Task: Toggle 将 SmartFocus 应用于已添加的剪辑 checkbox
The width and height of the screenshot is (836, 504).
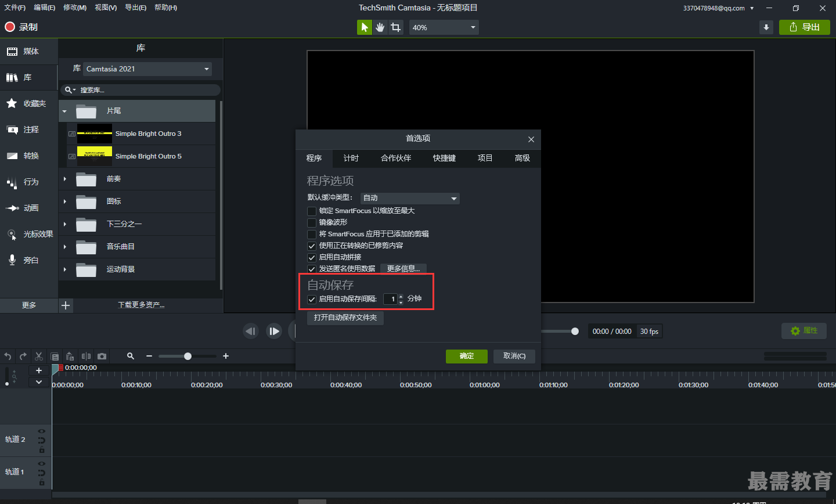Action: pos(312,234)
